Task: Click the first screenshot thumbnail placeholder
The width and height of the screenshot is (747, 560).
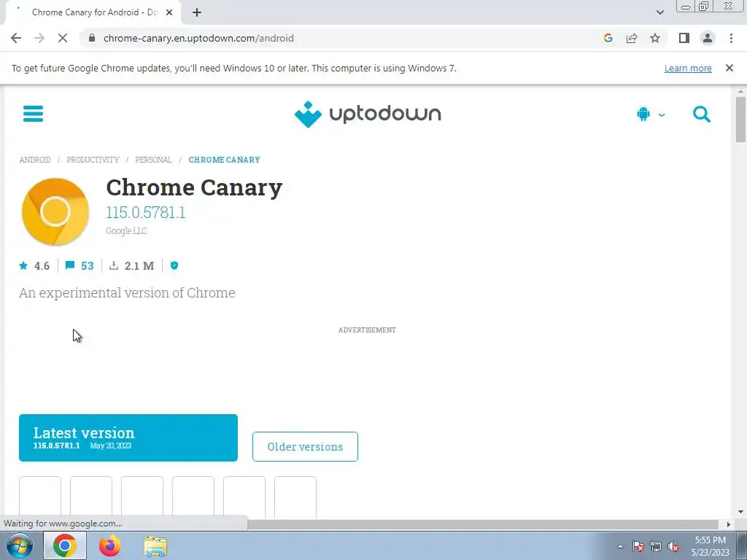Action: click(40, 497)
